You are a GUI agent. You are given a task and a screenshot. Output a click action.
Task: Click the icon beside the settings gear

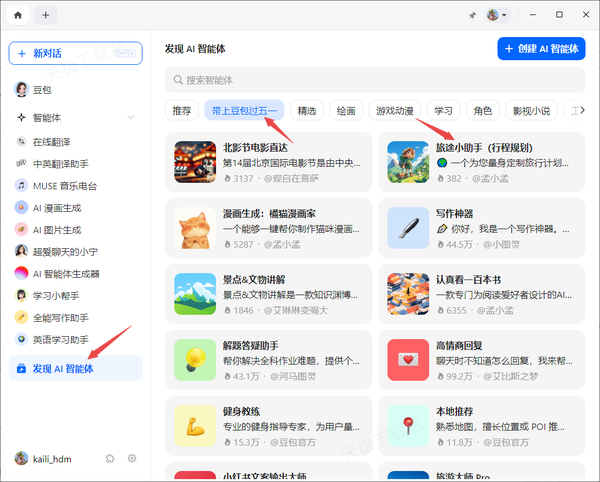[110, 458]
